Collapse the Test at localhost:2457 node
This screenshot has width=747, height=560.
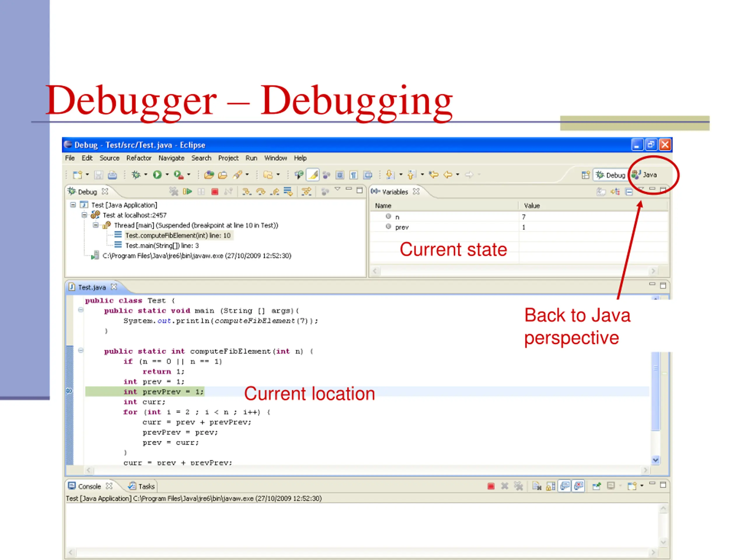pyautogui.click(x=84, y=215)
